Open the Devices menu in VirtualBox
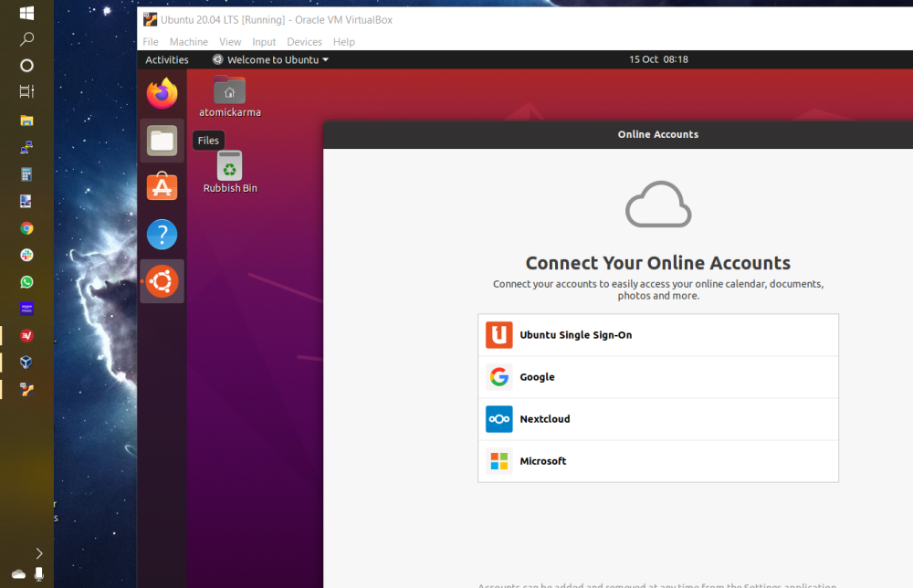 [304, 42]
